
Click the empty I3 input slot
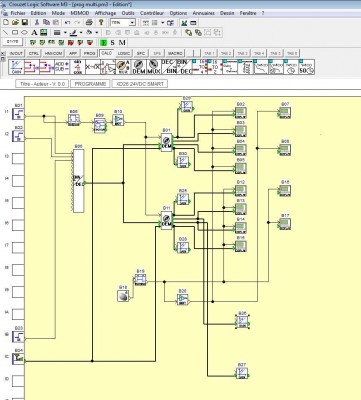point(18,159)
